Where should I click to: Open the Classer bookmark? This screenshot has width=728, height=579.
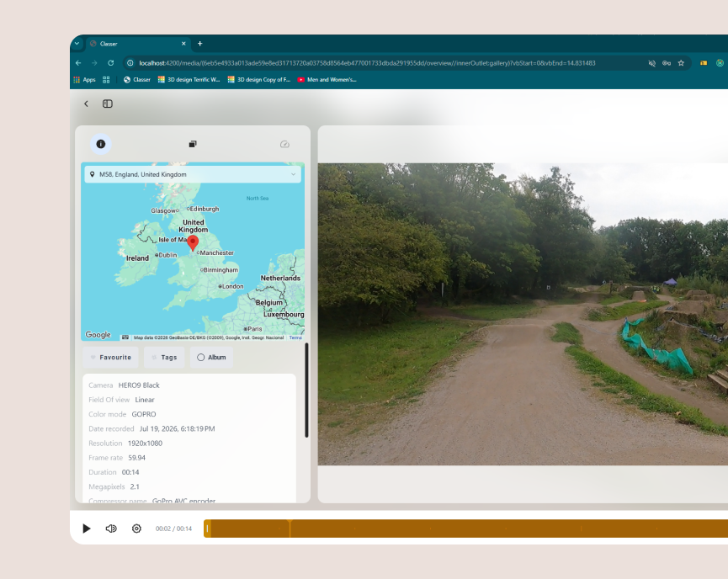(x=137, y=79)
